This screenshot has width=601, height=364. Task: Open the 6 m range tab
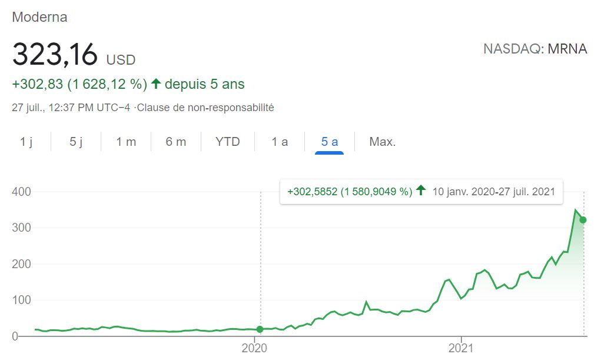point(176,142)
